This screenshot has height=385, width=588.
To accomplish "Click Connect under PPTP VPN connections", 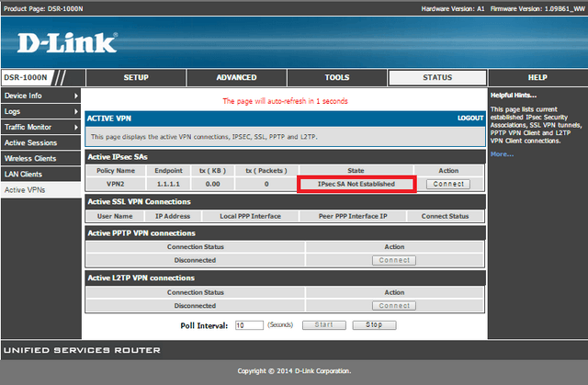I will (x=394, y=260).
